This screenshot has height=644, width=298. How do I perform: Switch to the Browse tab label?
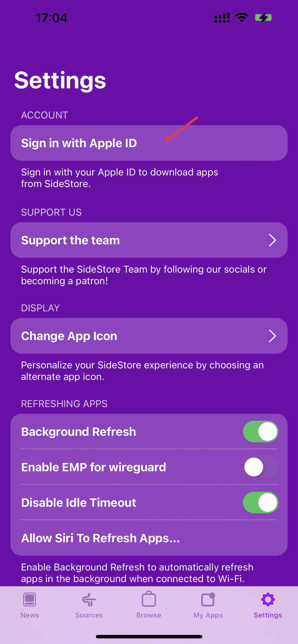[149, 615]
